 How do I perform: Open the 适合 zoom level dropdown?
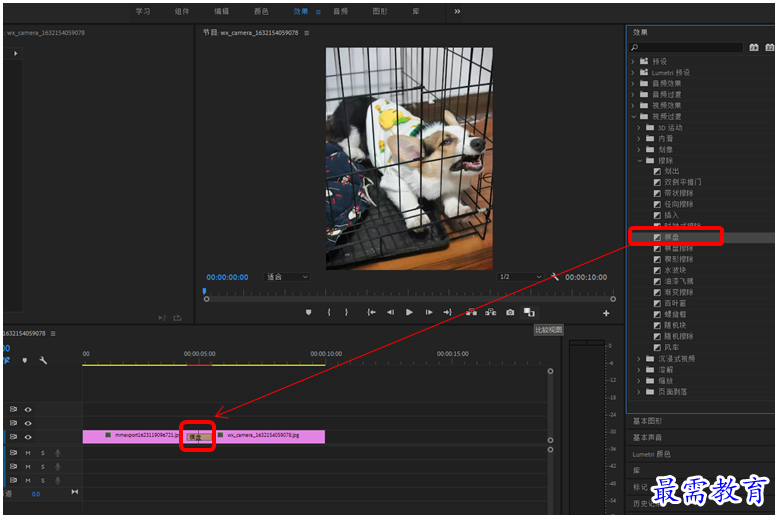click(x=287, y=277)
